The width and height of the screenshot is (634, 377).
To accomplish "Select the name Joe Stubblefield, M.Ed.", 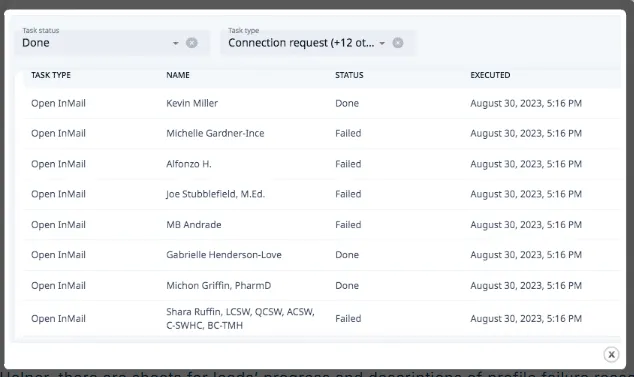I will pos(216,194).
